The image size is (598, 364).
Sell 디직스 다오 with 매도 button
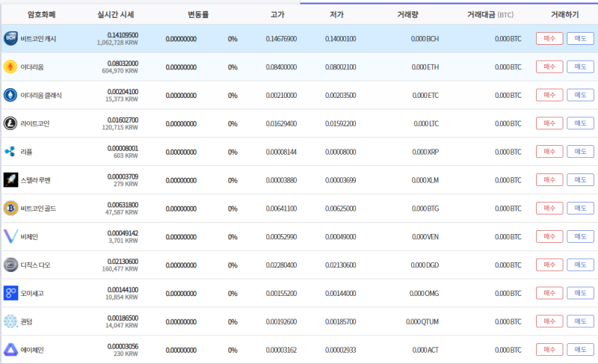[x=581, y=265]
